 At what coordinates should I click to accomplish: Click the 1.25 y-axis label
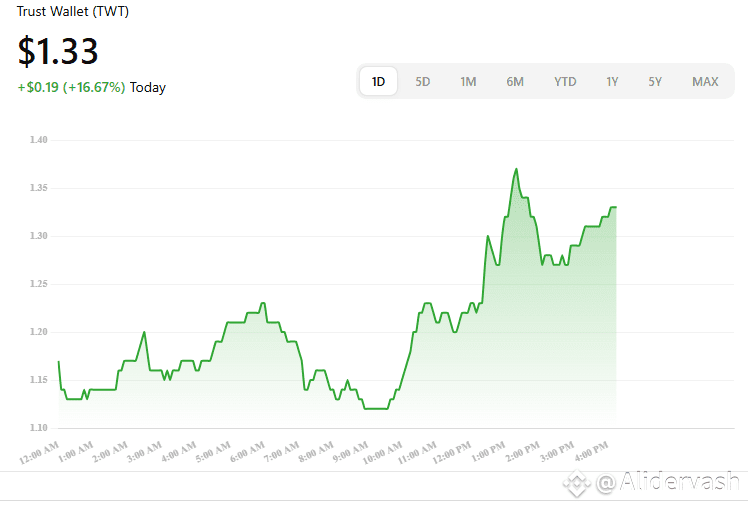[39, 284]
